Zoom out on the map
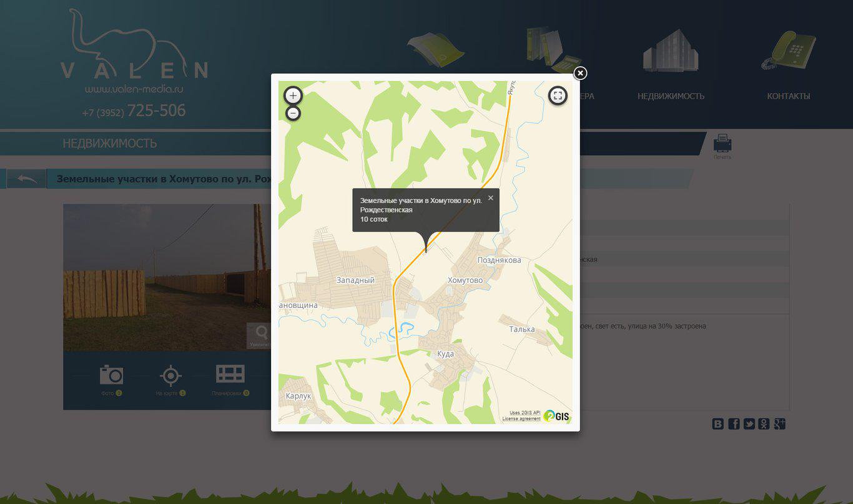The height and width of the screenshot is (504, 853). [293, 113]
